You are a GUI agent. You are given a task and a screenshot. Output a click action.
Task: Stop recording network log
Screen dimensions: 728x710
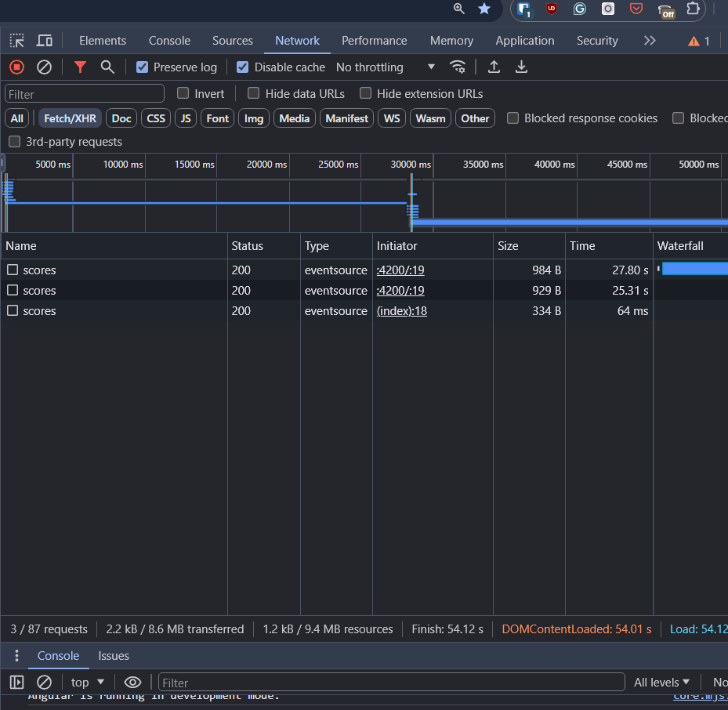pyautogui.click(x=16, y=67)
